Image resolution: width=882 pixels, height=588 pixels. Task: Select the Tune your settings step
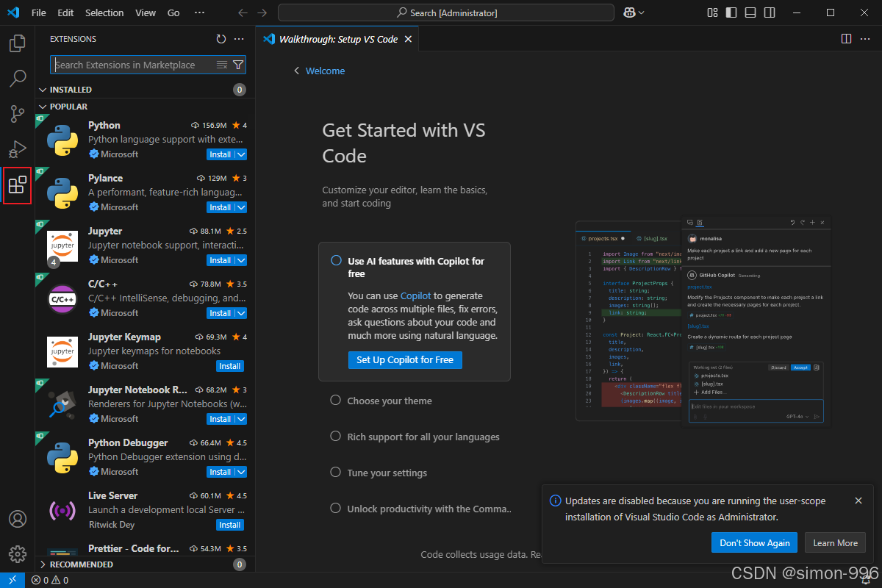pyautogui.click(x=379, y=473)
